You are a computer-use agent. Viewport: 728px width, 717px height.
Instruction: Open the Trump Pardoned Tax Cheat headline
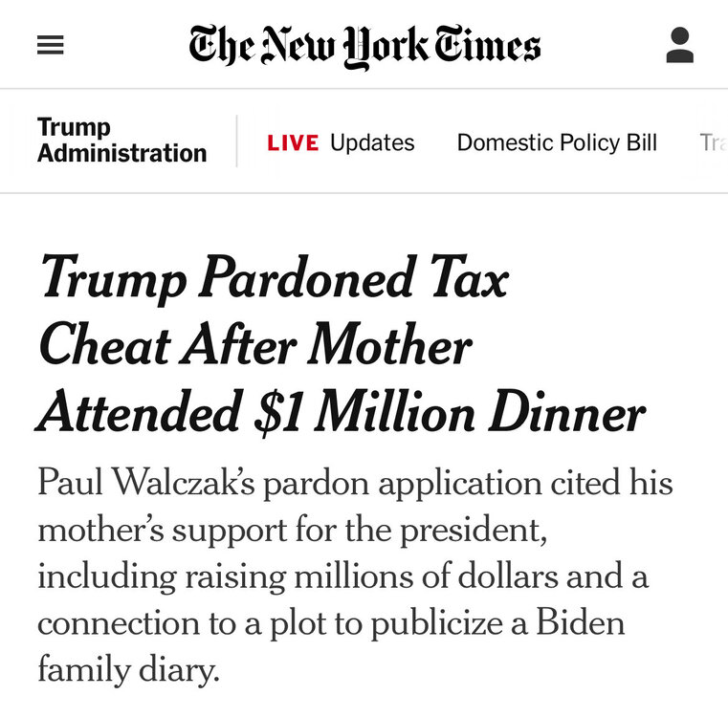(274, 280)
